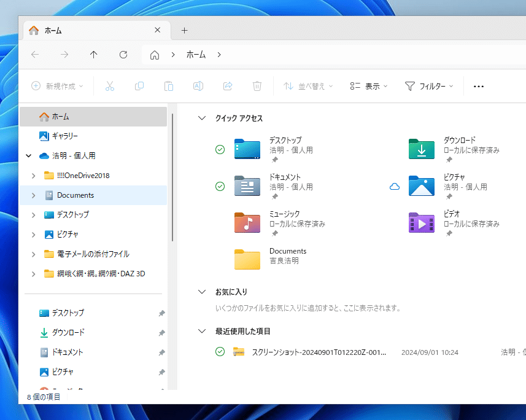Expand the 電子メールの添付ファイル tree node

coord(34,254)
